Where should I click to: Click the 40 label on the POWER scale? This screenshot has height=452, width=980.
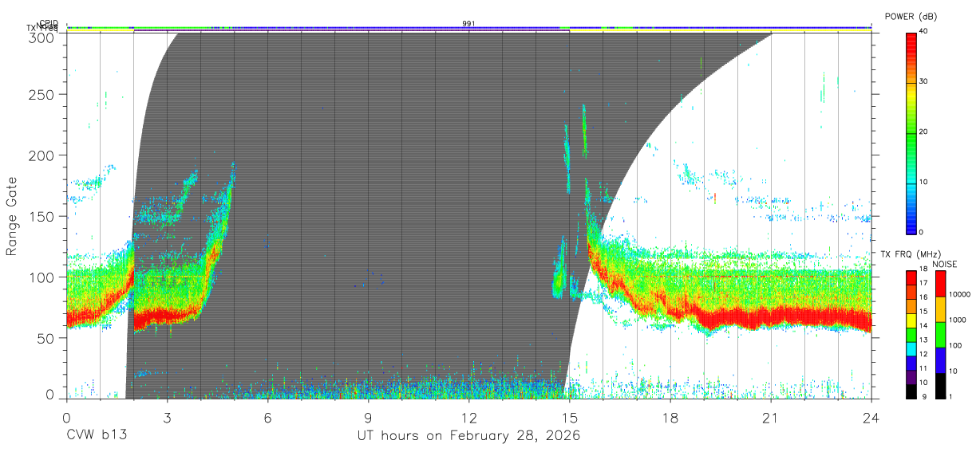pos(923,30)
